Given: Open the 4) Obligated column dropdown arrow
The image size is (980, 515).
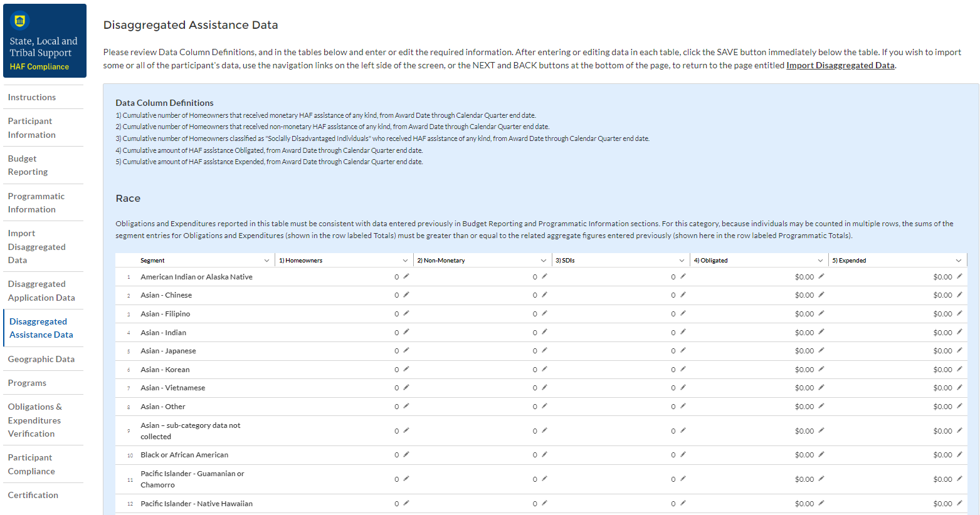Looking at the screenshot, I should 820,261.
